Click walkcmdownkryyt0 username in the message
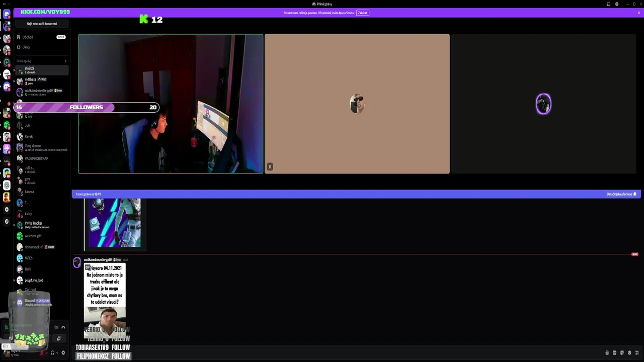Image resolution: width=644 pixels, height=362 pixels. (x=98, y=260)
